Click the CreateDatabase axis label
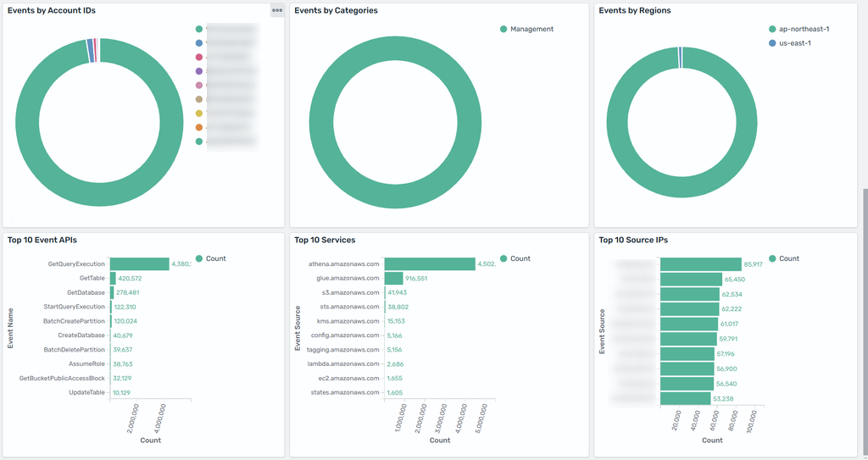The image size is (868, 460). pos(81,335)
